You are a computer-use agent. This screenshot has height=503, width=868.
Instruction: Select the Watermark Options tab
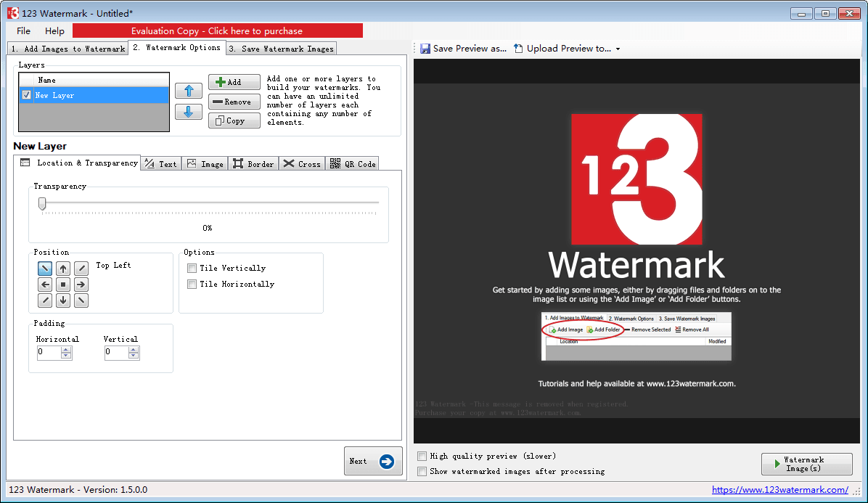click(176, 48)
